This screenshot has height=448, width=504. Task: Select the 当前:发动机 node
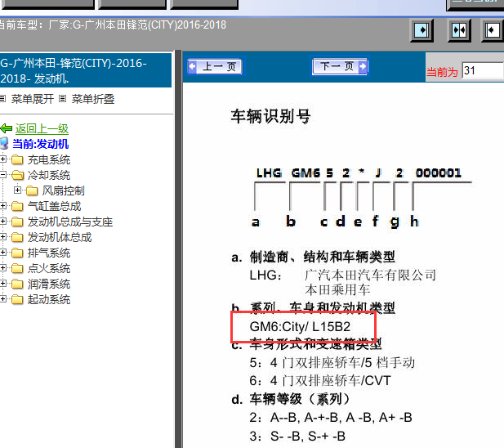[x=41, y=144]
